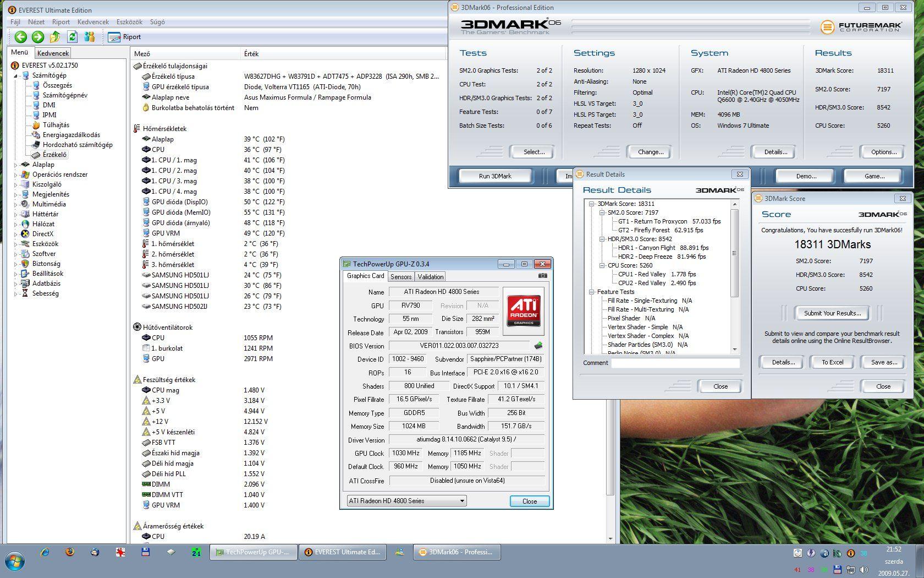Click Save as... in the 3DMark Score window
The width and height of the screenshot is (924, 578).
point(884,362)
